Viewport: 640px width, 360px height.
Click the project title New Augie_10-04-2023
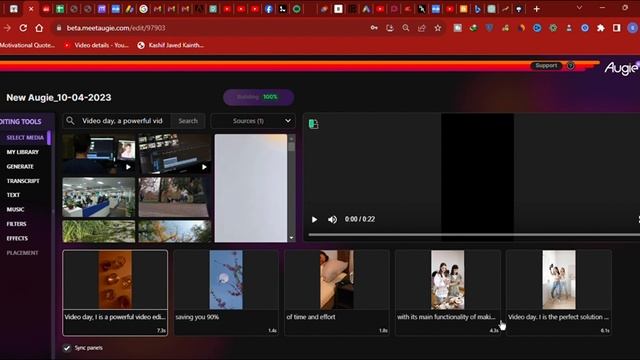click(x=59, y=98)
